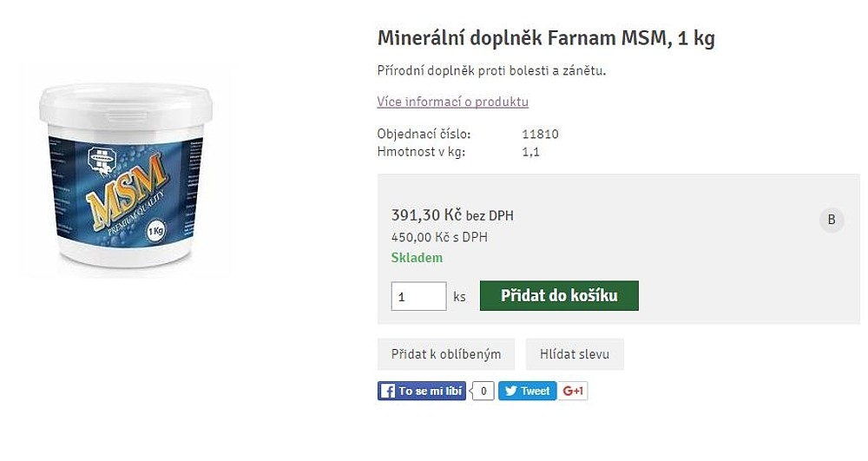This screenshot has height=461, width=868.
Task: Focus the quantity input field
Action: pyautogui.click(x=418, y=296)
